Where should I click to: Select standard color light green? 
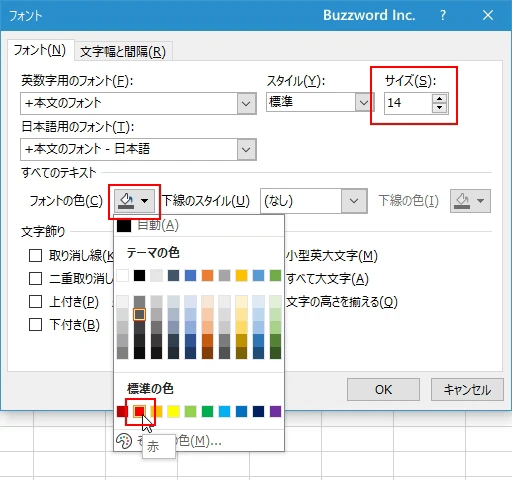[190, 411]
